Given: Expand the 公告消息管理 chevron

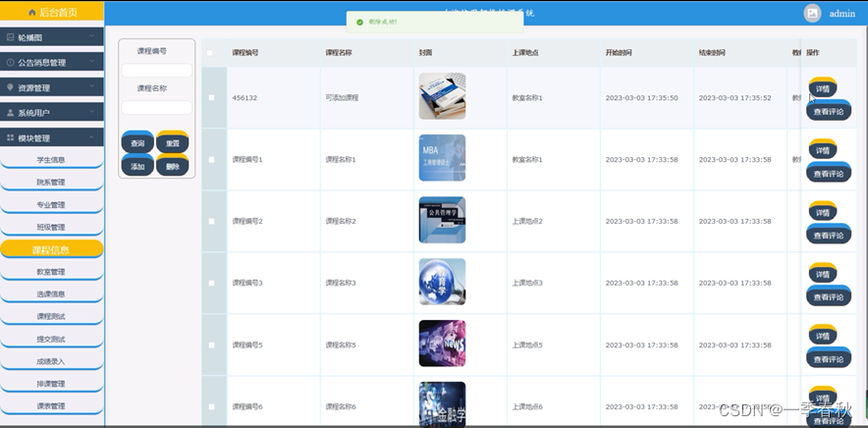Looking at the screenshot, I should pos(92,62).
